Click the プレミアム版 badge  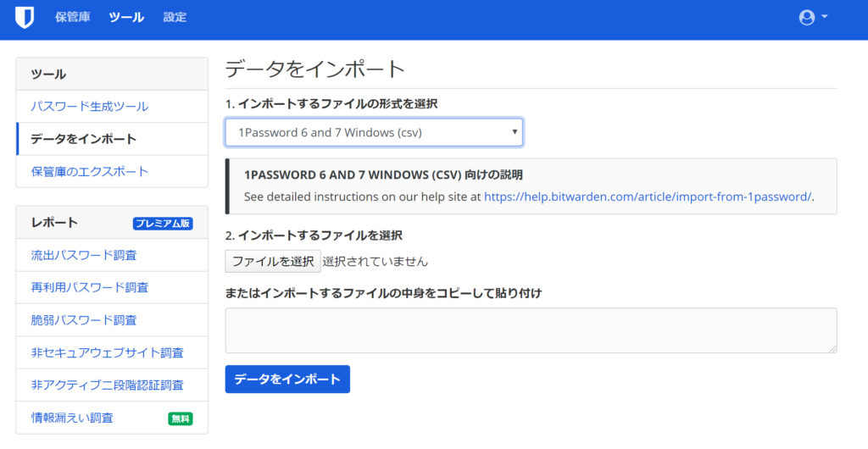click(x=163, y=224)
